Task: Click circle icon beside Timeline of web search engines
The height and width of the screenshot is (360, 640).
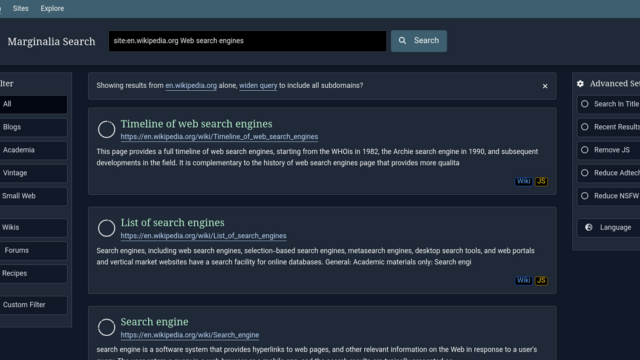Action: coord(107,129)
